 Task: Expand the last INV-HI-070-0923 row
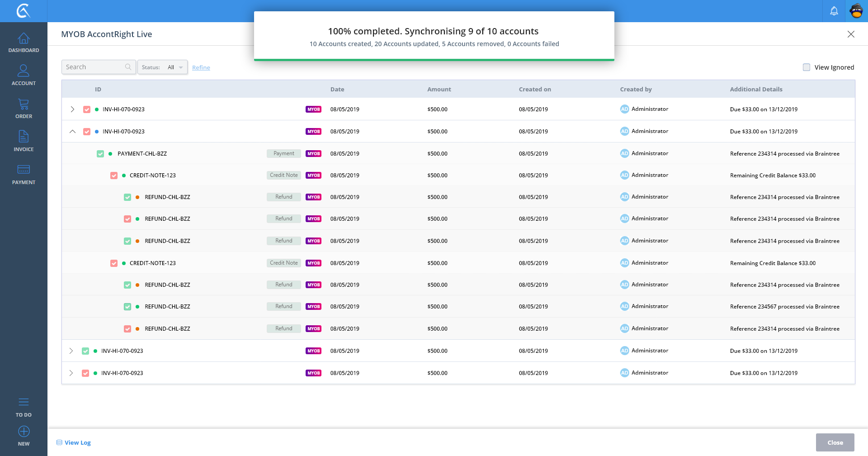(71, 373)
